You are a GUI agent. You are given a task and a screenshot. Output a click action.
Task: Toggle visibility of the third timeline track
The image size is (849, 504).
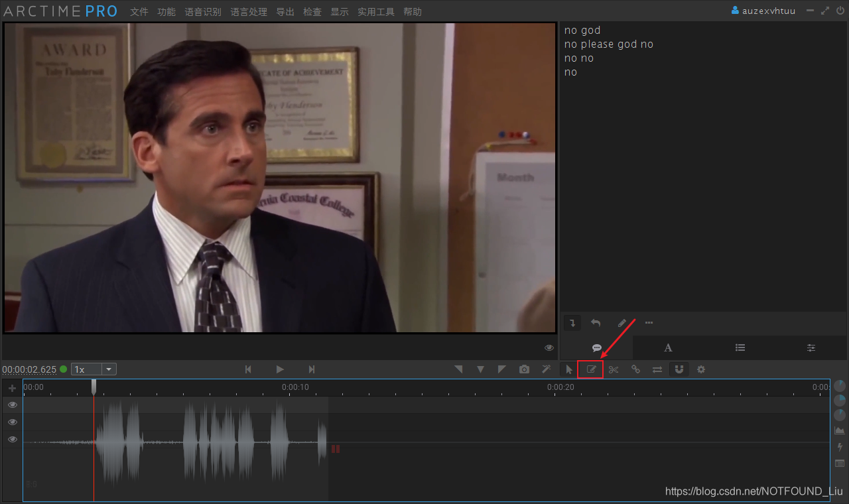[x=13, y=439]
